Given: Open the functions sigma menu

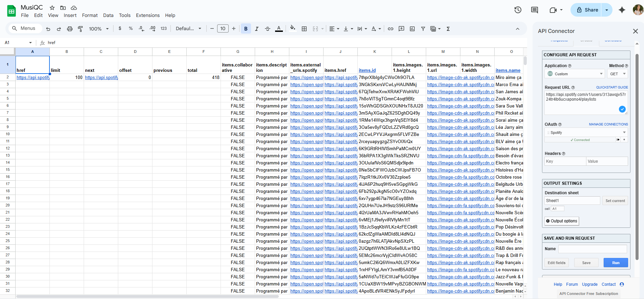Looking at the screenshot, I should point(448,29).
